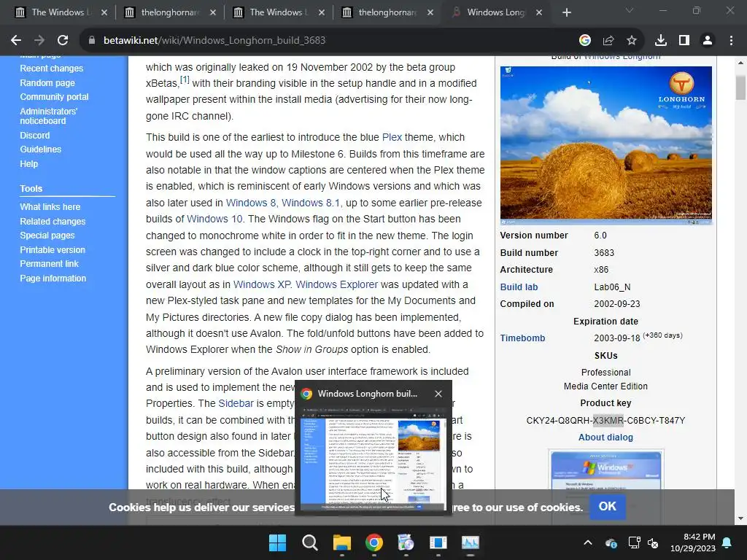Open the Windows Start menu
This screenshot has width=747, height=560.
(x=278, y=542)
